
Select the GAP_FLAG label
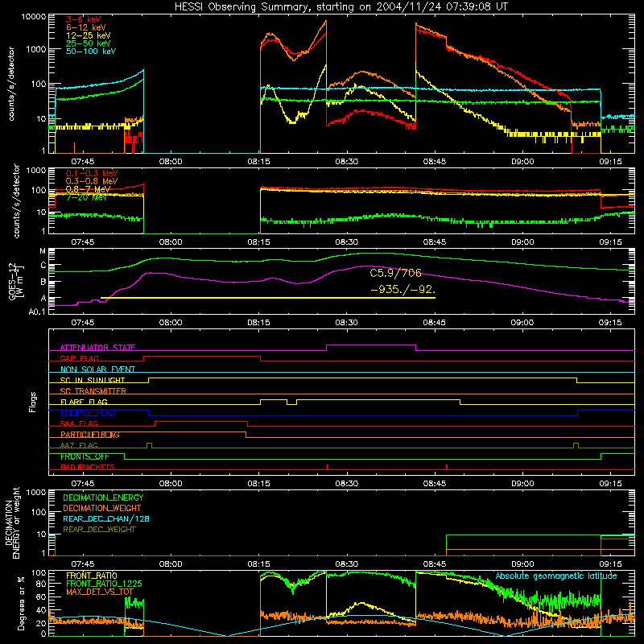79,358
